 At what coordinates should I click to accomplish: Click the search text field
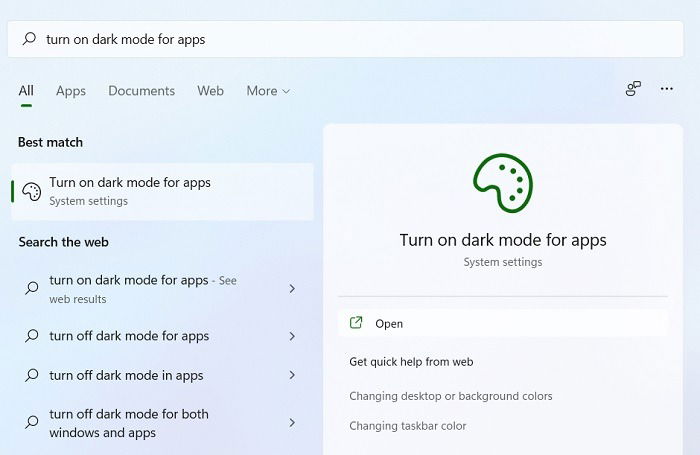coord(345,39)
